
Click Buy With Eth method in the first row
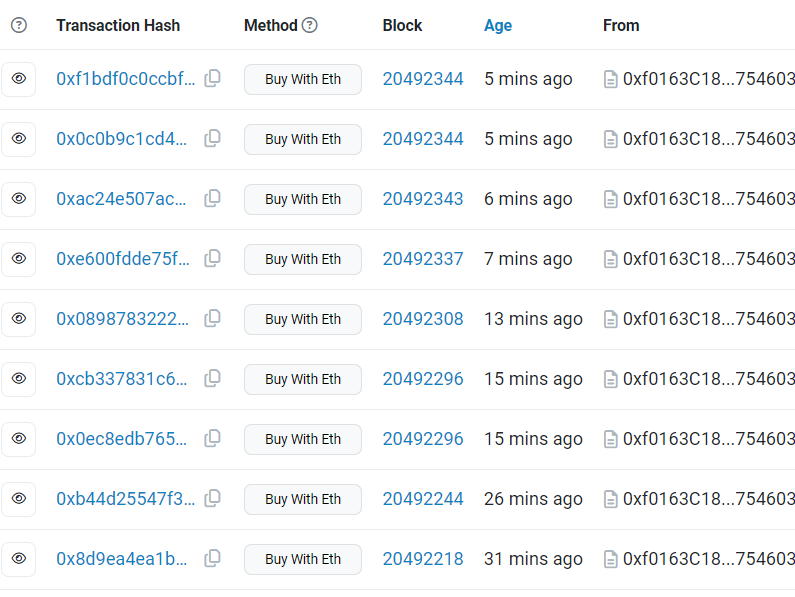pos(302,79)
